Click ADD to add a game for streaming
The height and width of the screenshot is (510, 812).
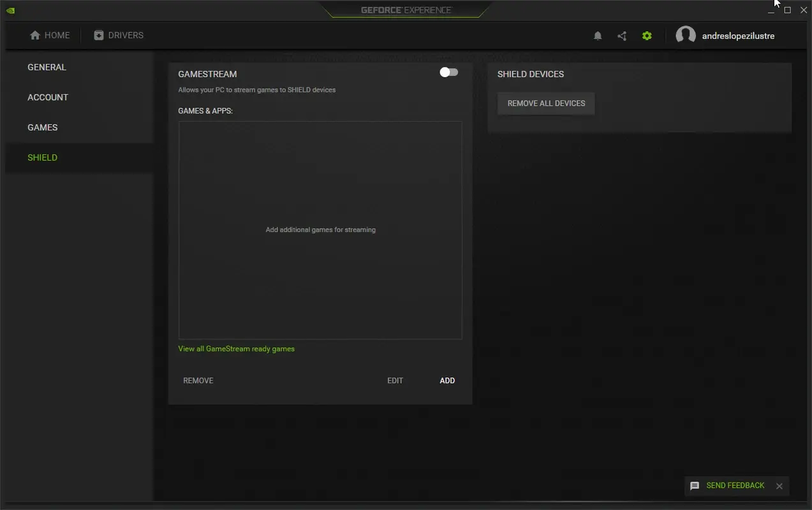447,380
